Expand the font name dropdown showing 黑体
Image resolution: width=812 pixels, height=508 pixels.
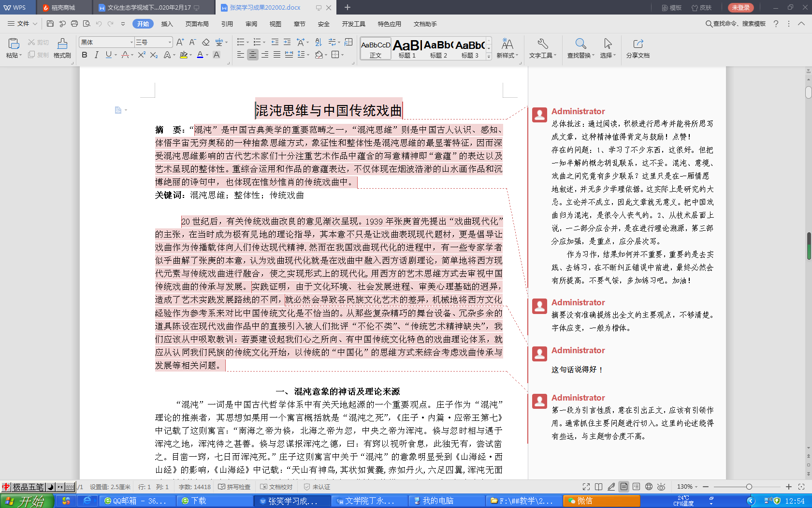(x=131, y=42)
